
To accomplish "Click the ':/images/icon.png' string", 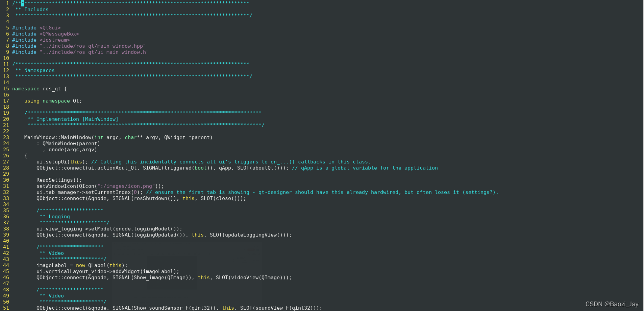I will tap(126, 186).
